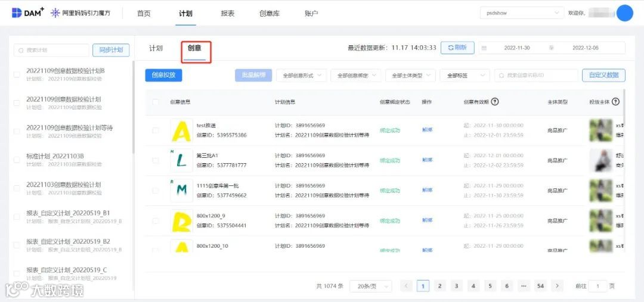Click 解绑 link in test推送 row
The height and width of the screenshot is (302, 644).
click(x=427, y=130)
